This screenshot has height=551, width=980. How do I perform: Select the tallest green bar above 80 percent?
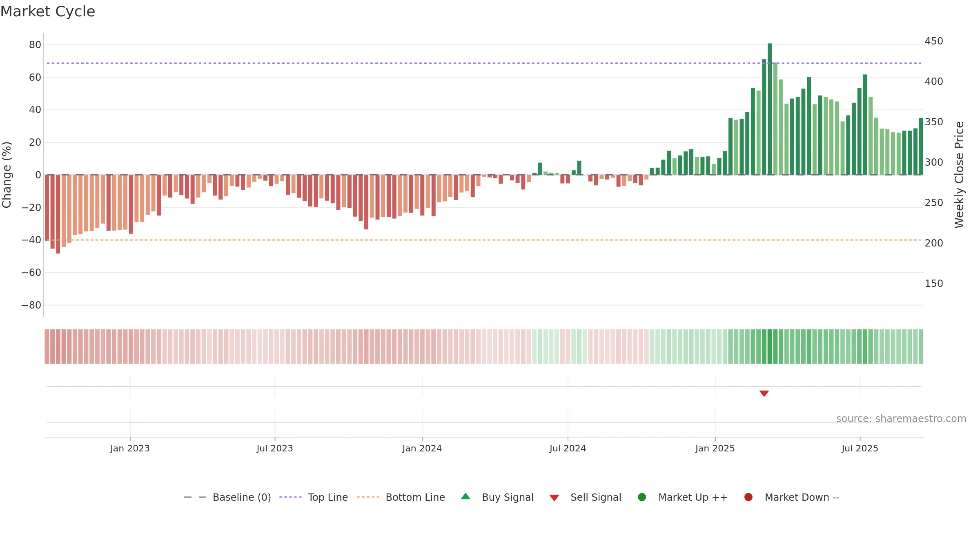point(770,109)
